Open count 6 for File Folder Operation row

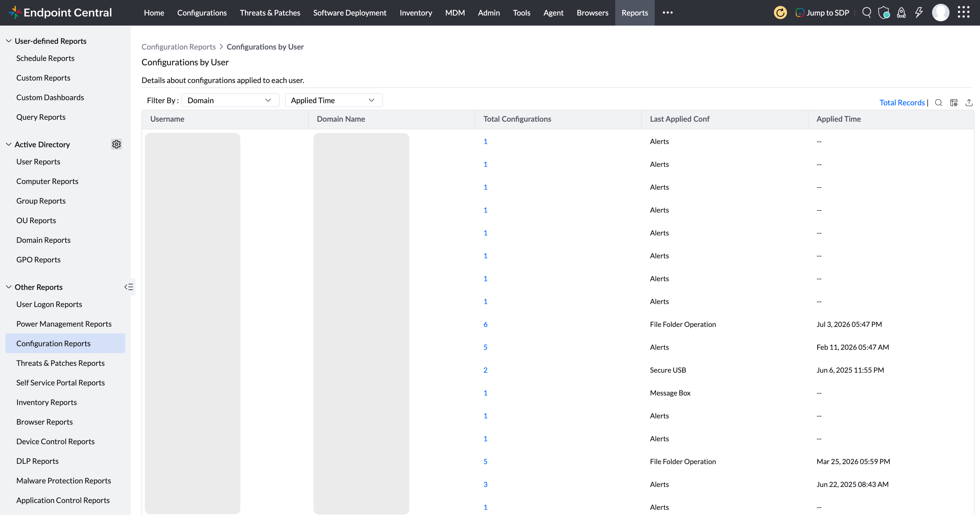[x=485, y=324]
